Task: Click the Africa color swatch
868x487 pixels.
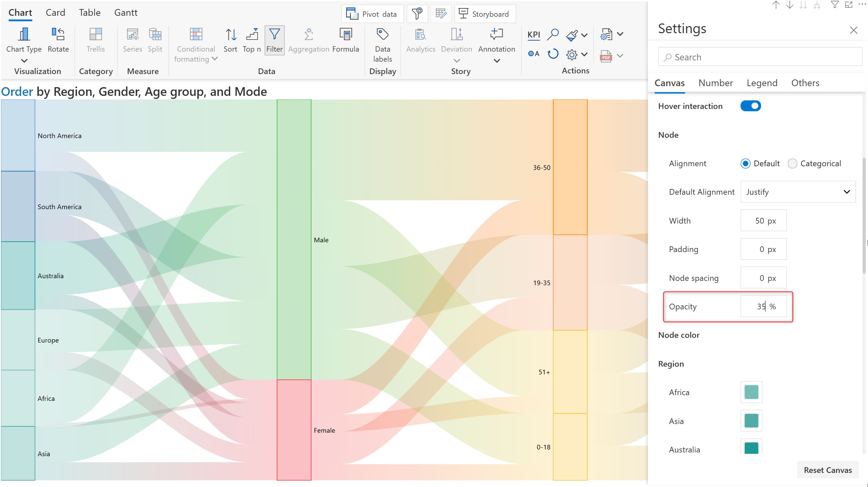Action: point(751,392)
